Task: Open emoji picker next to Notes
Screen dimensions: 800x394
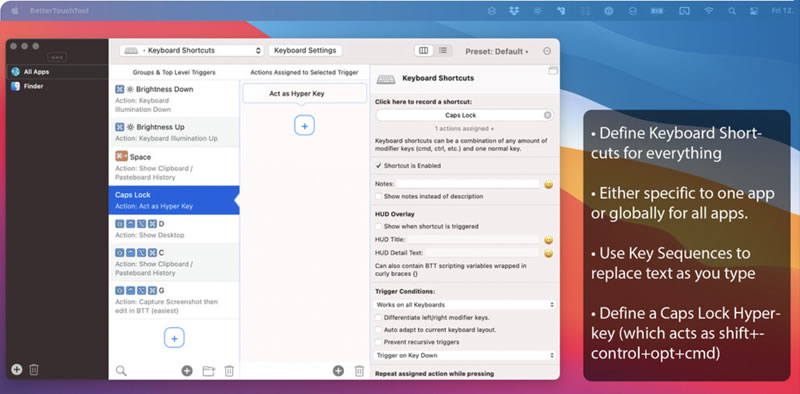Action: point(548,184)
